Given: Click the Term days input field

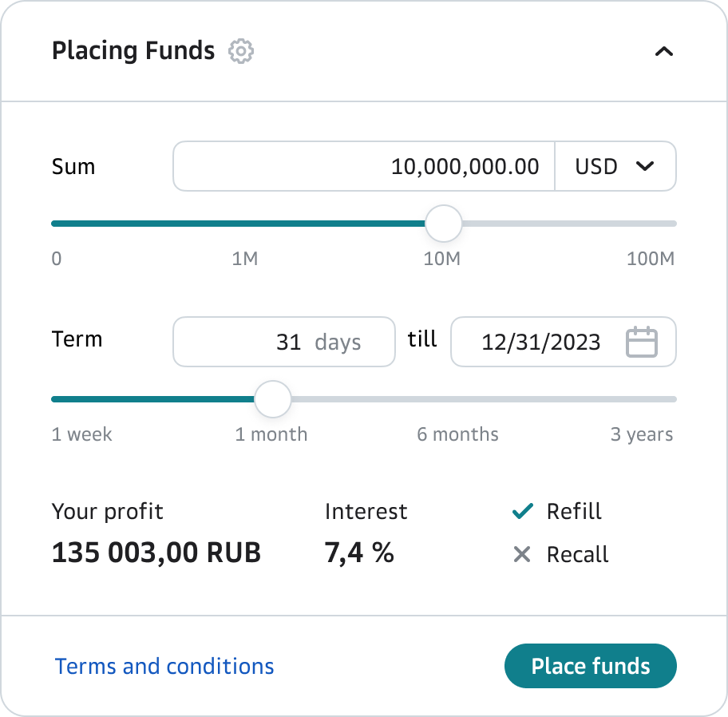Looking at the screenshot, I should (x=283, y=342).
